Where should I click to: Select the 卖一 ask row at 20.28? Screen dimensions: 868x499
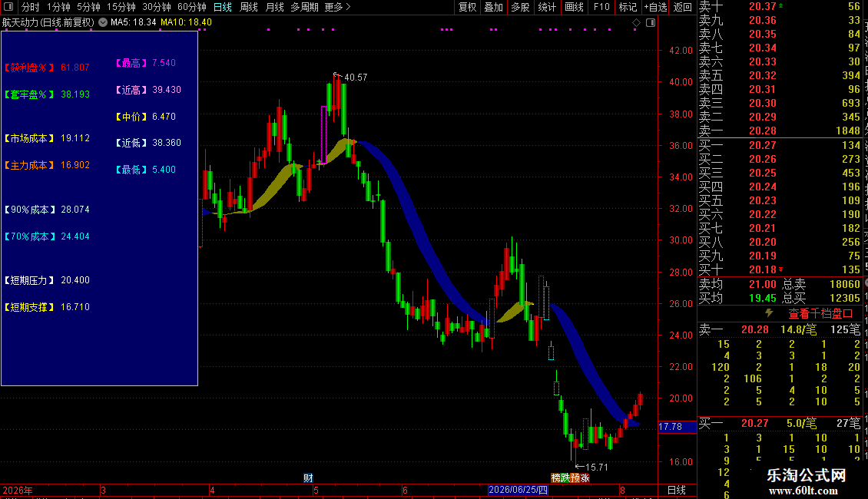point(780,131)
